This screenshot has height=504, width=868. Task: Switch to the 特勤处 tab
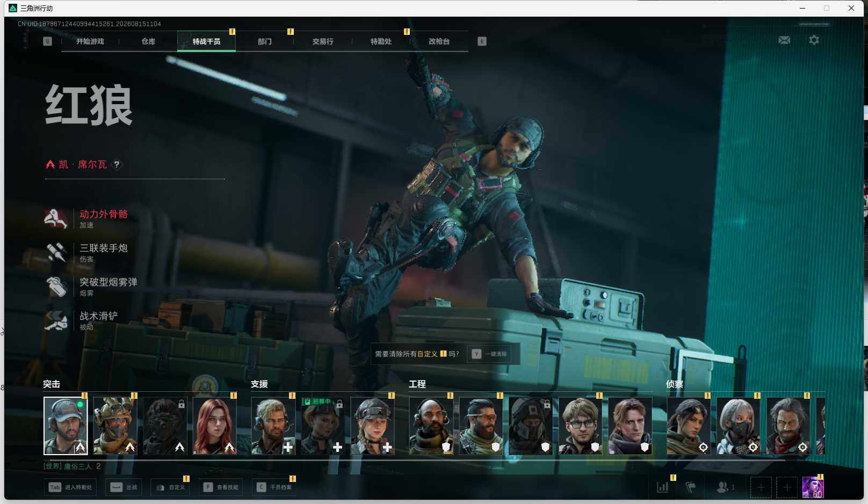coord(381,41)
